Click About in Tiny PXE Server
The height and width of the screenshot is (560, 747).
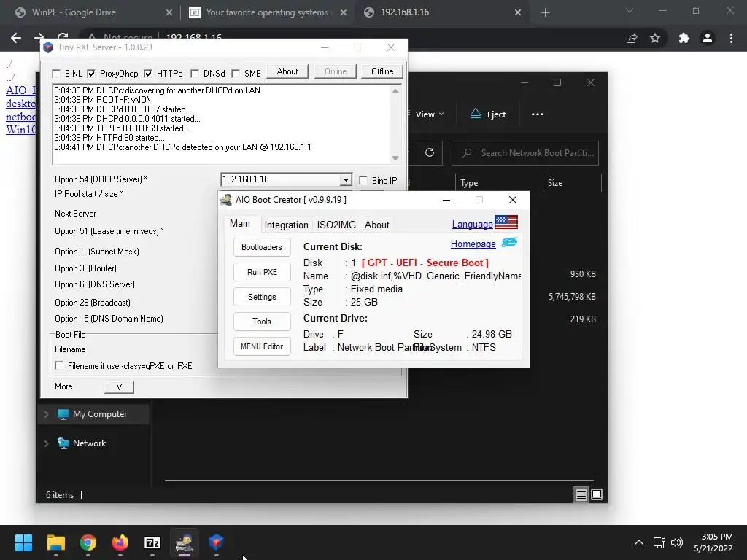pyautogui.click(x=287, y=71)
